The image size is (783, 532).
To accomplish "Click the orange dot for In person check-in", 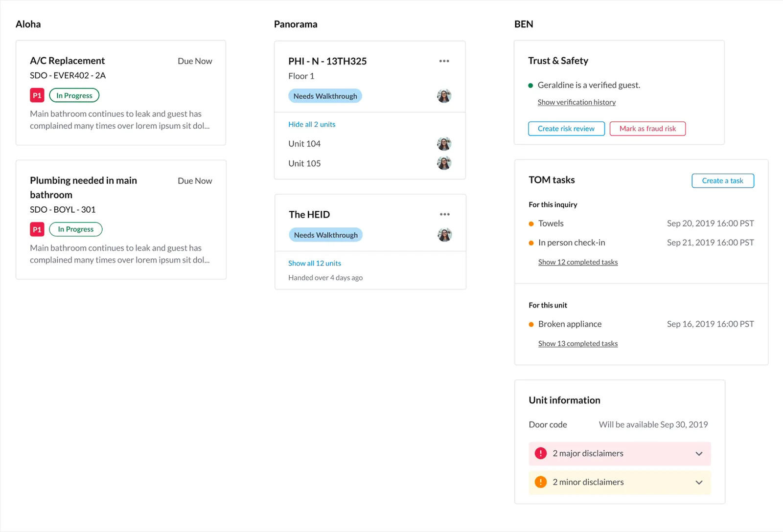I will pyautogui.click(x=531, y=243).
